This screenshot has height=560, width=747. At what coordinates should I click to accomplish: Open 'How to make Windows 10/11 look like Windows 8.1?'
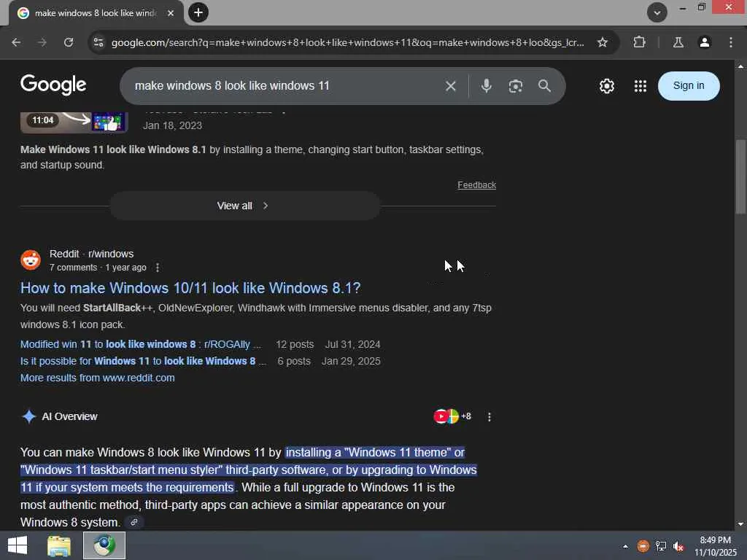(190, 288)
